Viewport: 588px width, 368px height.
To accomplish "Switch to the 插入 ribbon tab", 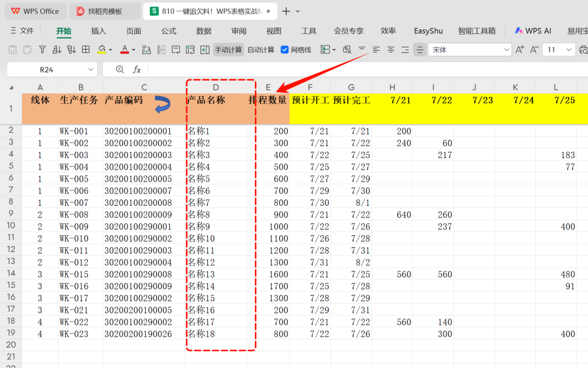I will pyautogui.click(x=99, y=31).
